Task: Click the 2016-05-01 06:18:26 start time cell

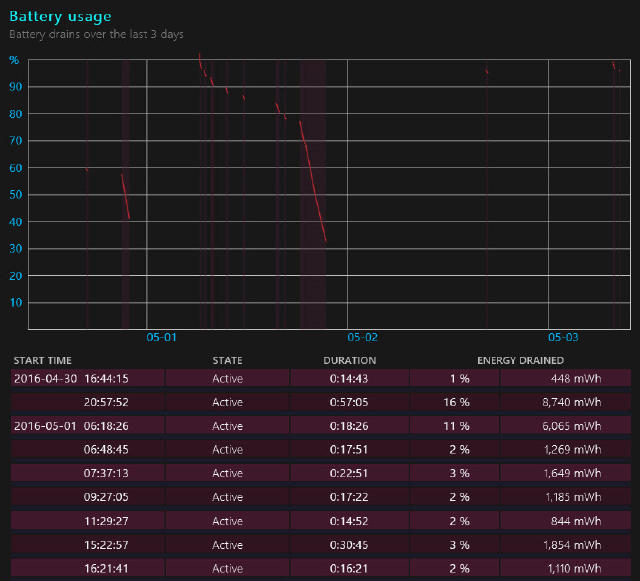Action: 71,426
